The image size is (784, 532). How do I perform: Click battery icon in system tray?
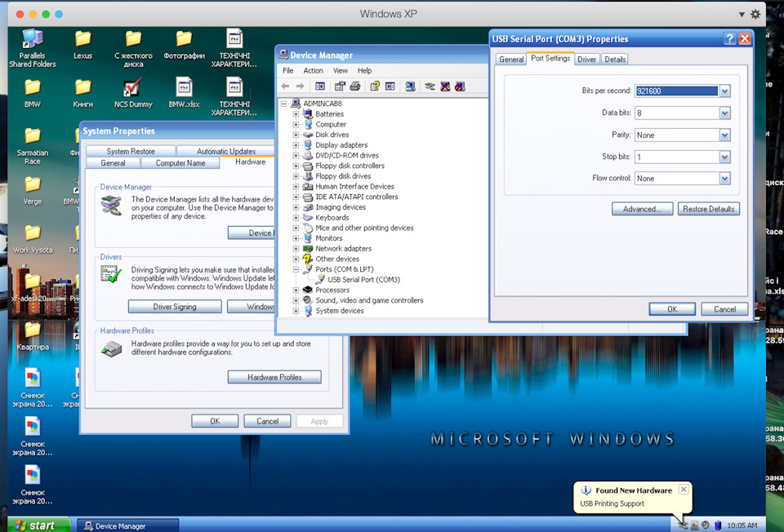point(718,525)
